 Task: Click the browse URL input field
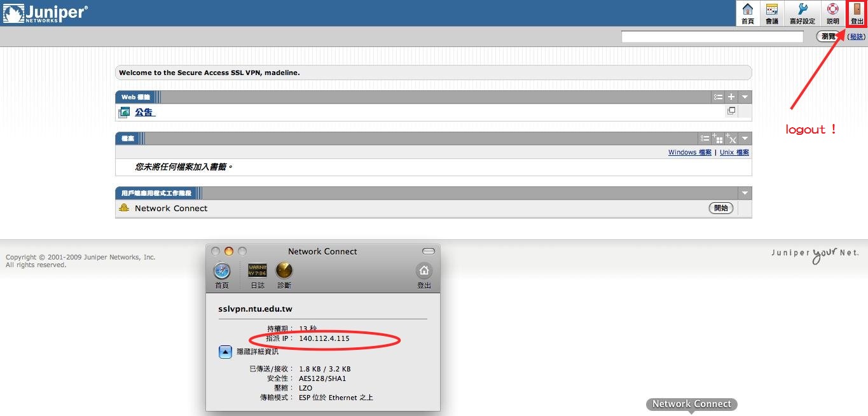point(712,37)
